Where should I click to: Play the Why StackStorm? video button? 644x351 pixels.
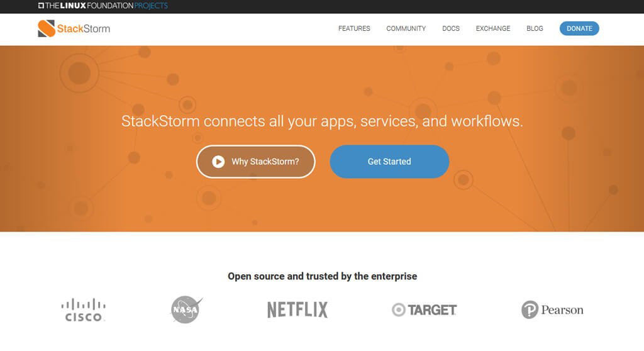(255, 162)
